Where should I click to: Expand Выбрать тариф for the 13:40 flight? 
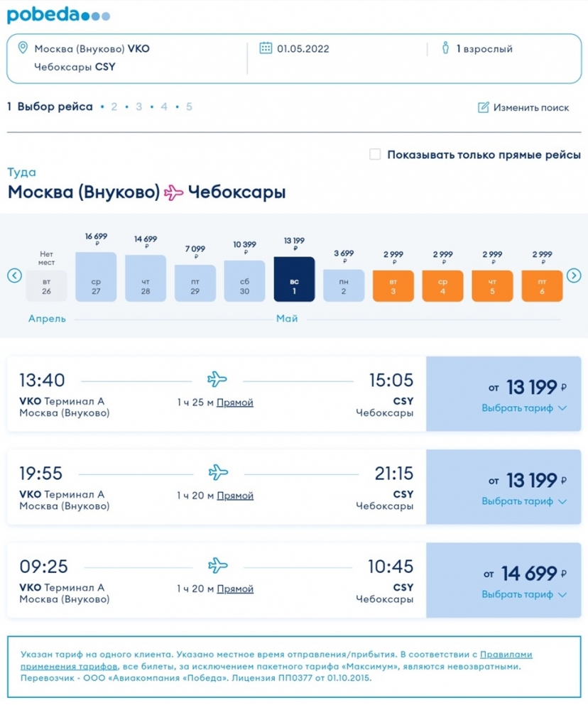pos(523,408)
